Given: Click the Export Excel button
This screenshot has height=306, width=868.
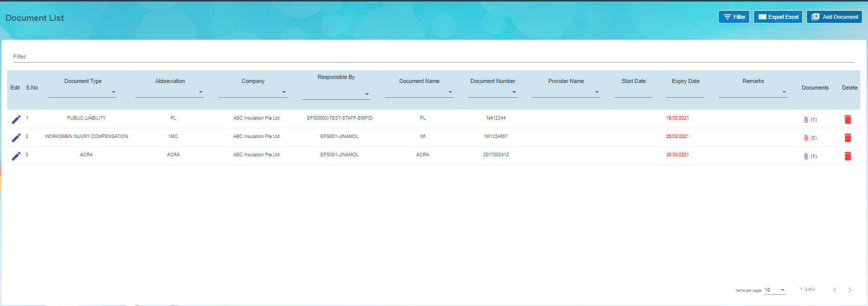Looking at the screenshot, I should point(778,17).
